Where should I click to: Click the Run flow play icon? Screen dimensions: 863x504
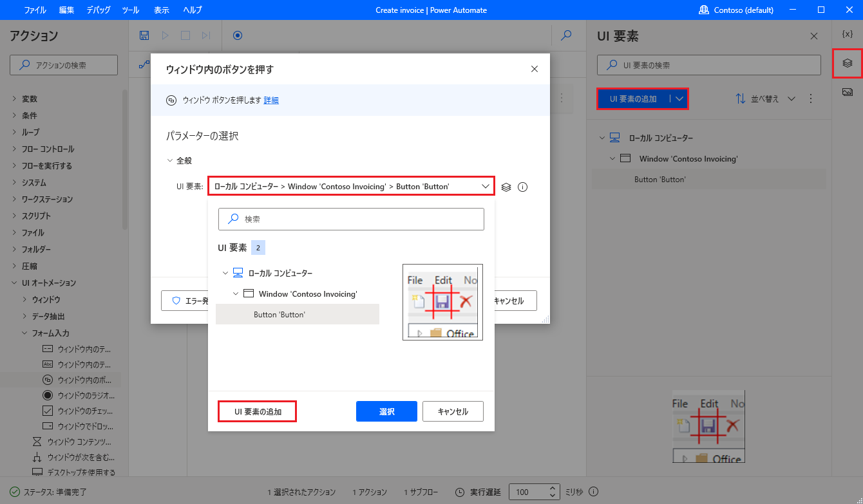click(x=165, y=35)
